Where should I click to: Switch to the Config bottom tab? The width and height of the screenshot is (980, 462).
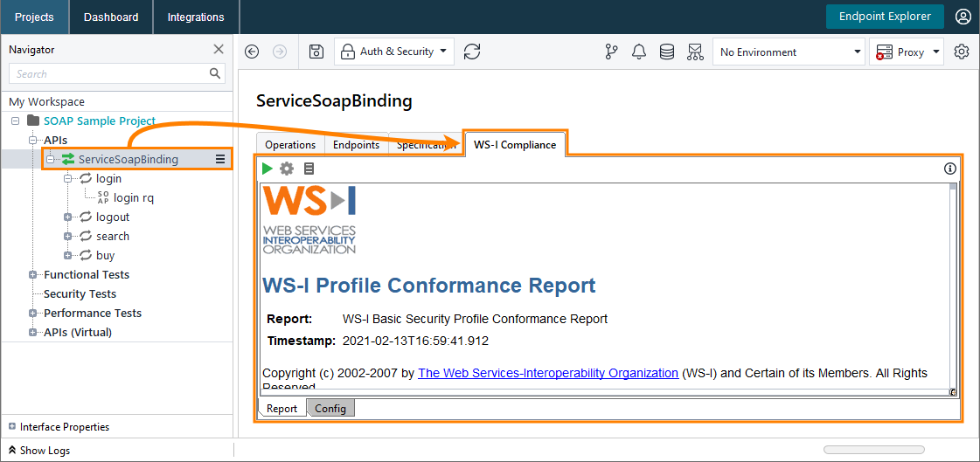330,409
